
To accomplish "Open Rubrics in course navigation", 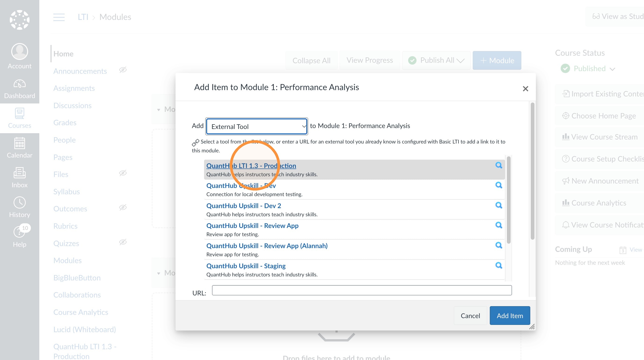I will click(x=66, y=226).
